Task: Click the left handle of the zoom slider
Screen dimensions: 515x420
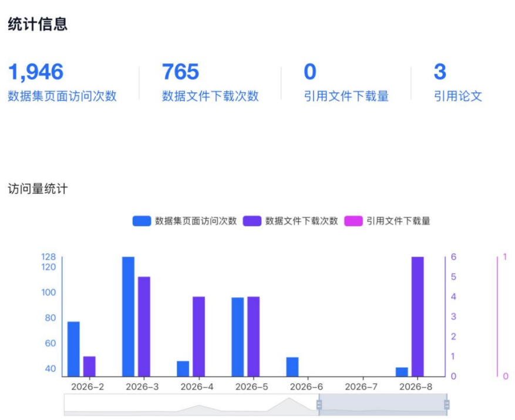Action: (319, 405)
